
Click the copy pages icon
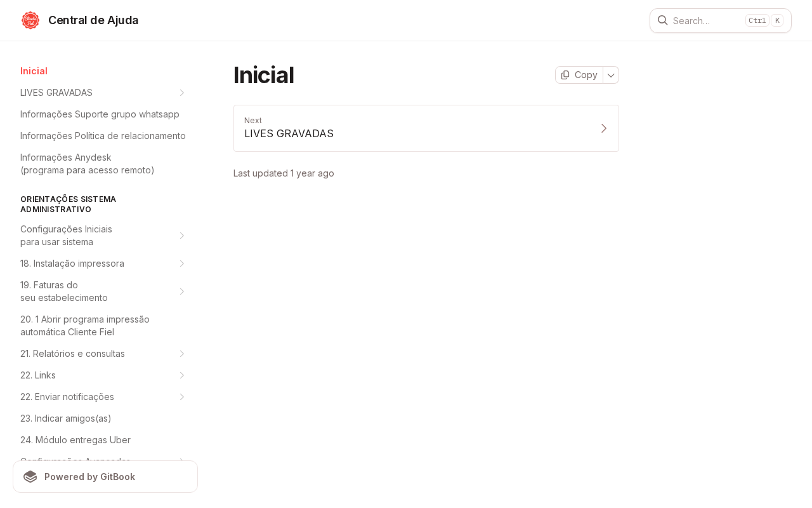point(565,75)
